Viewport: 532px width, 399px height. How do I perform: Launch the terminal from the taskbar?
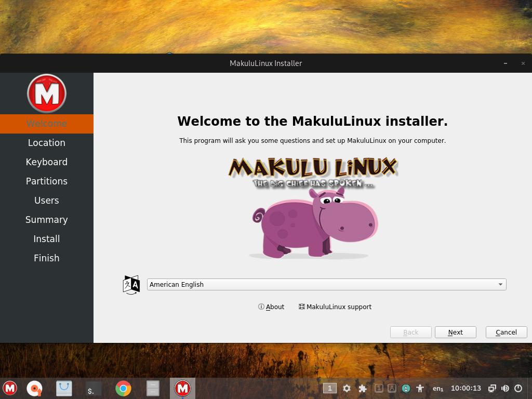(93, 389)
